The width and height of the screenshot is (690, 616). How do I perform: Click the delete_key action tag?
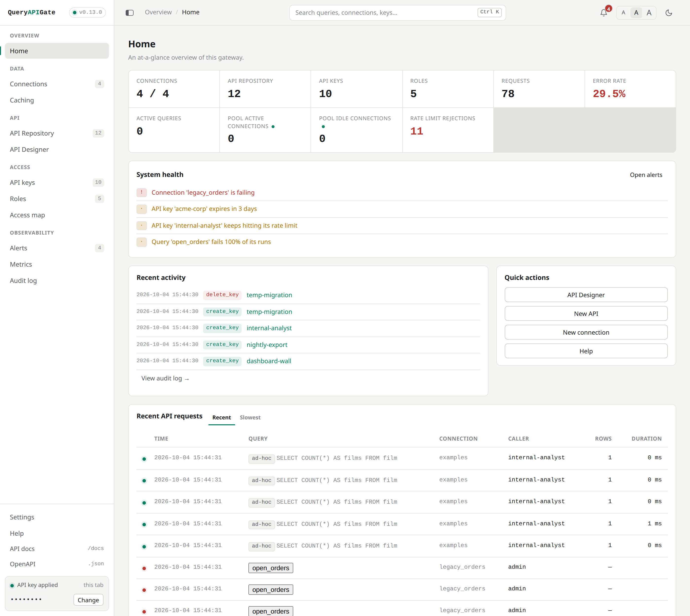(222, 295)
